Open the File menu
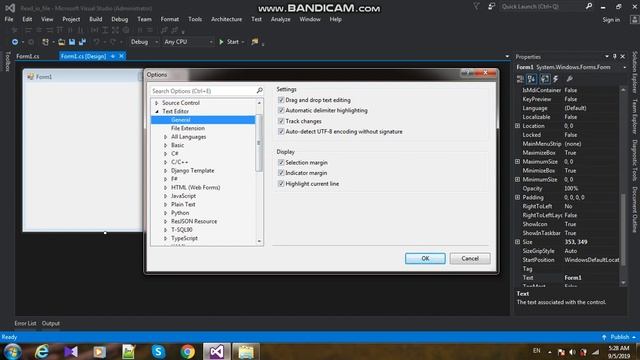This screenshot has height=360, width=640. (9, 19)
